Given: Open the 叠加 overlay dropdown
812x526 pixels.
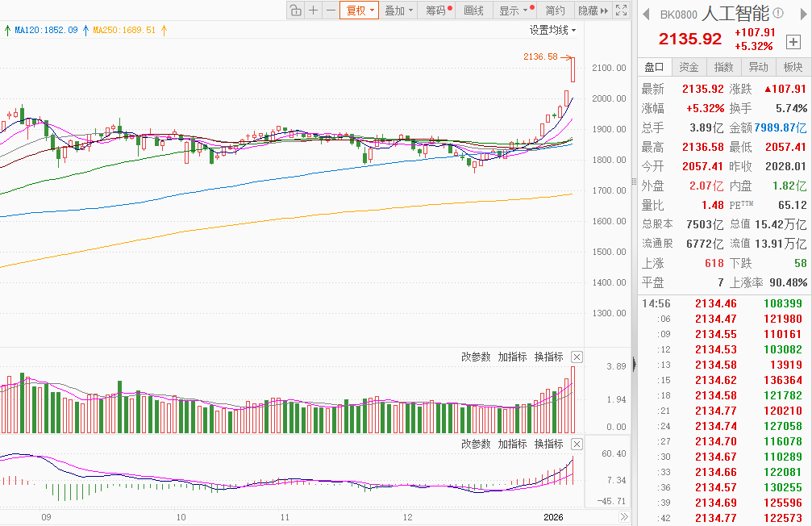Looking at the screenshot, I should (398, 10).
